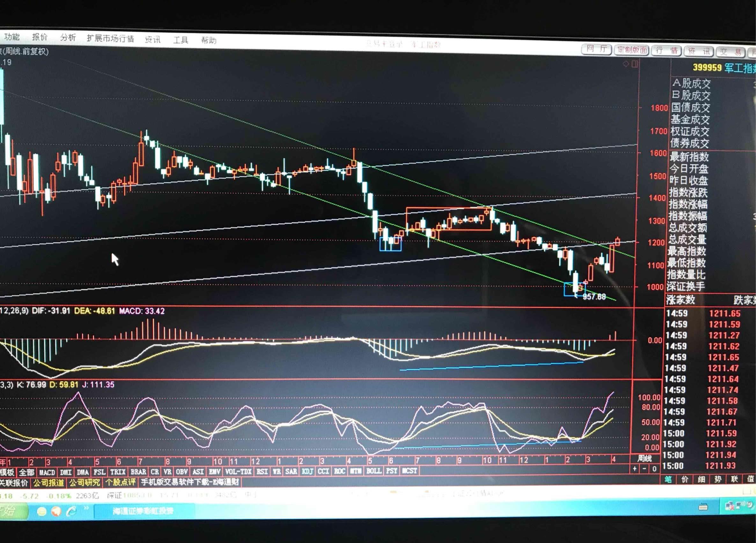Viewport: 756px width, 543px height.
Task: Expand quick launch overflow chevron
Action: pos(86,508)
